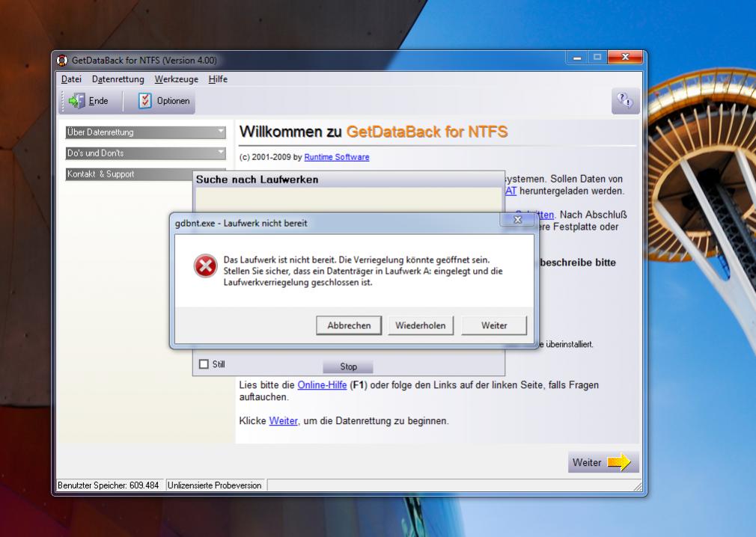Click the Ende toolbar label
Viewport: 756px width, 537px height.
(x=98, y=101)
